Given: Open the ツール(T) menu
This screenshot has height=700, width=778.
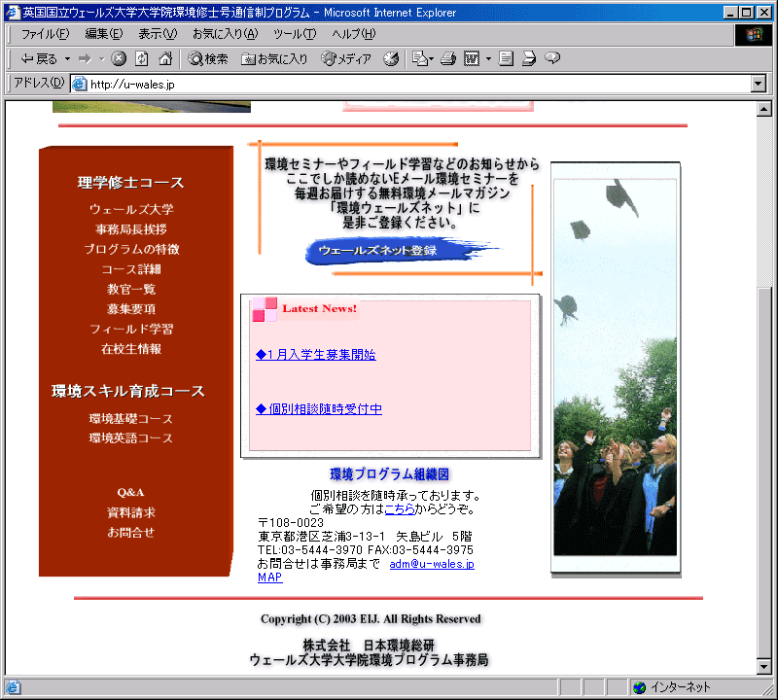Looking at the screenshot, I should point(295,34).
